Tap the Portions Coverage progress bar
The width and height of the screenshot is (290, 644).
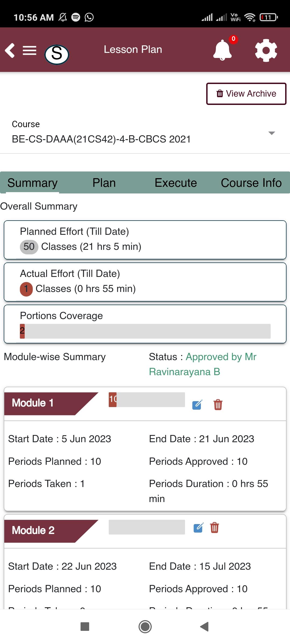pyautogui.click(x=145, y=331)
